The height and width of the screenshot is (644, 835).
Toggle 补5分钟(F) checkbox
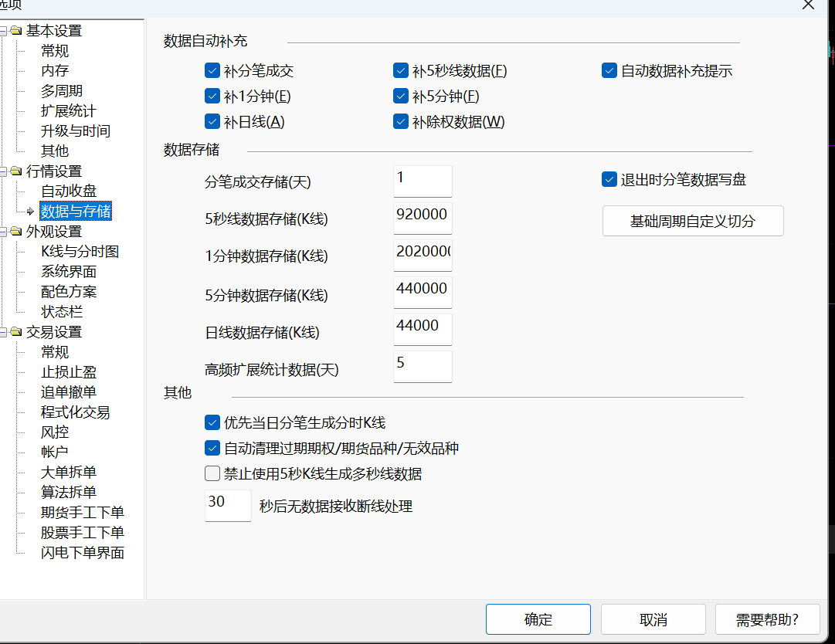tap(400, 96)
